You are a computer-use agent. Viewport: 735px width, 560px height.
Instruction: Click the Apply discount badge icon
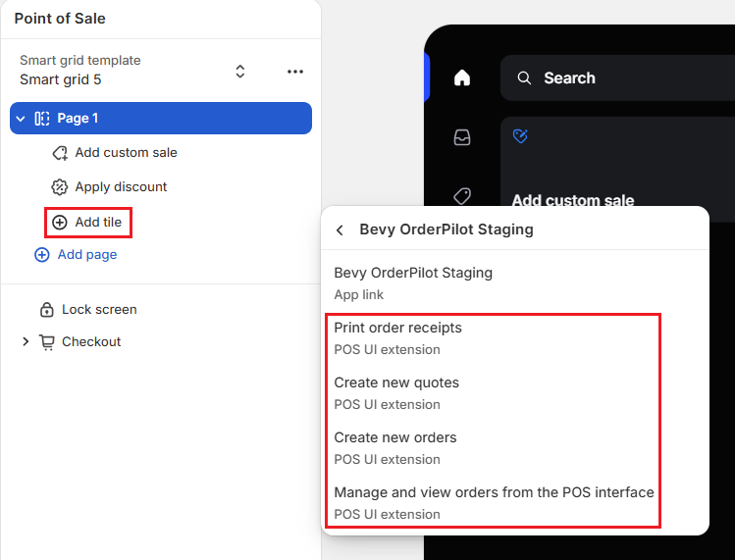pos(60,187)
